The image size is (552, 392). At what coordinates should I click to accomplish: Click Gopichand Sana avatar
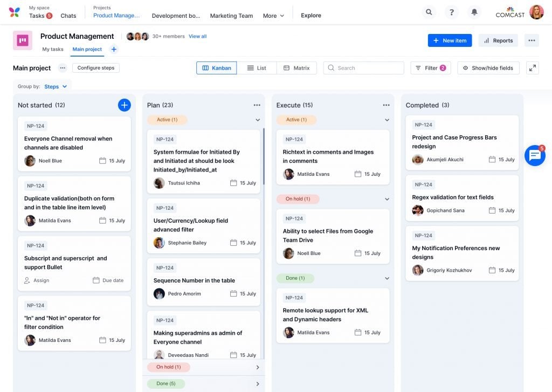[x=418, y=210]
